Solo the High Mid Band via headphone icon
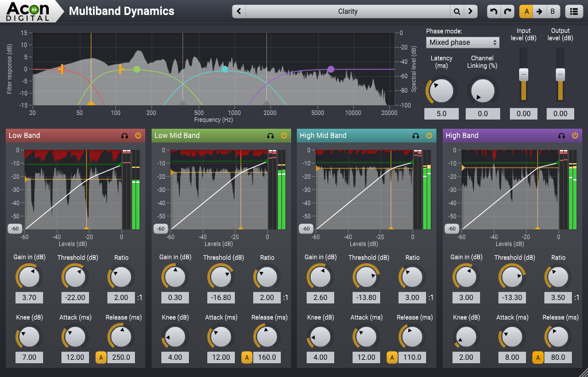The width and height of the screenshot is (588, 377). 415,136
